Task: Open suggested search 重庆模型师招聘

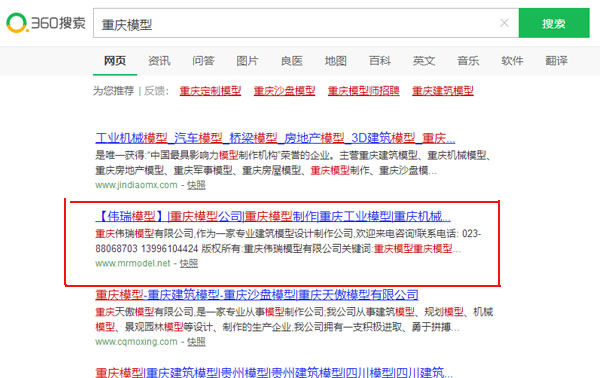Action: pos(364,91)
